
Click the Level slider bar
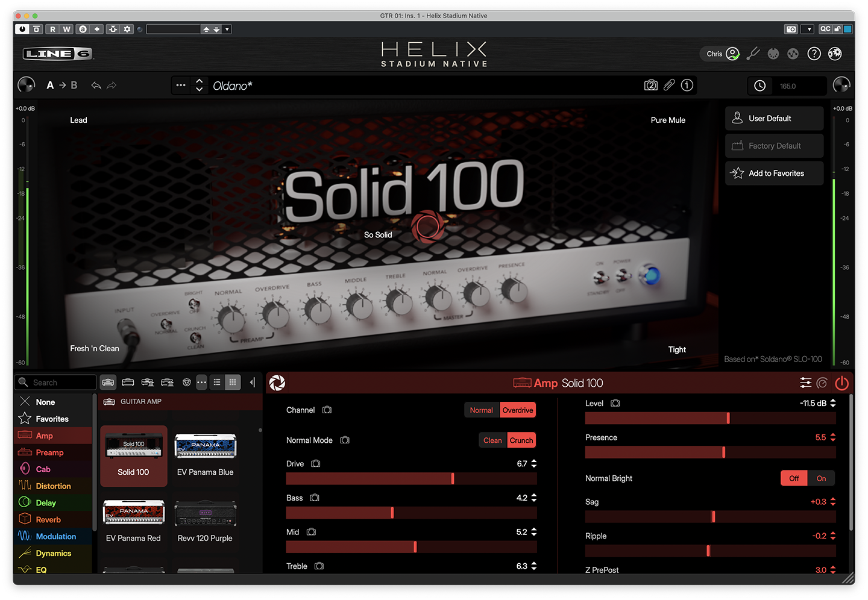pos(711,418)
